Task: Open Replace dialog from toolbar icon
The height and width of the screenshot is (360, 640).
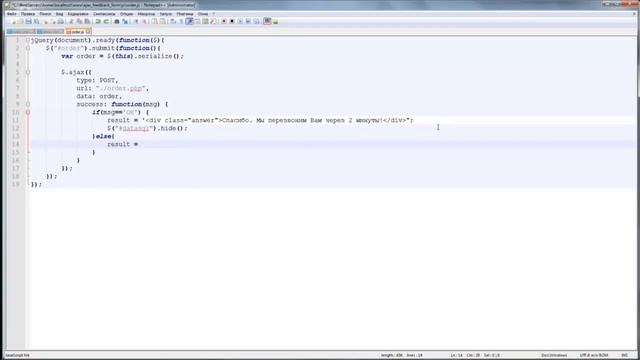Action: (125, 21)
